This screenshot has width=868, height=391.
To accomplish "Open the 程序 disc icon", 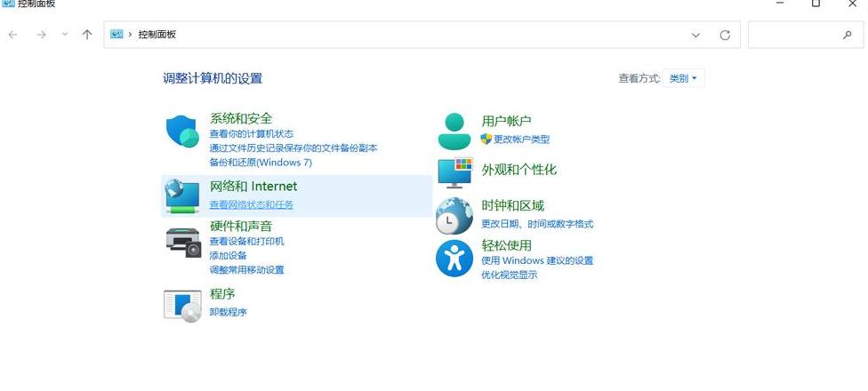I will click(x=182, y=306).
